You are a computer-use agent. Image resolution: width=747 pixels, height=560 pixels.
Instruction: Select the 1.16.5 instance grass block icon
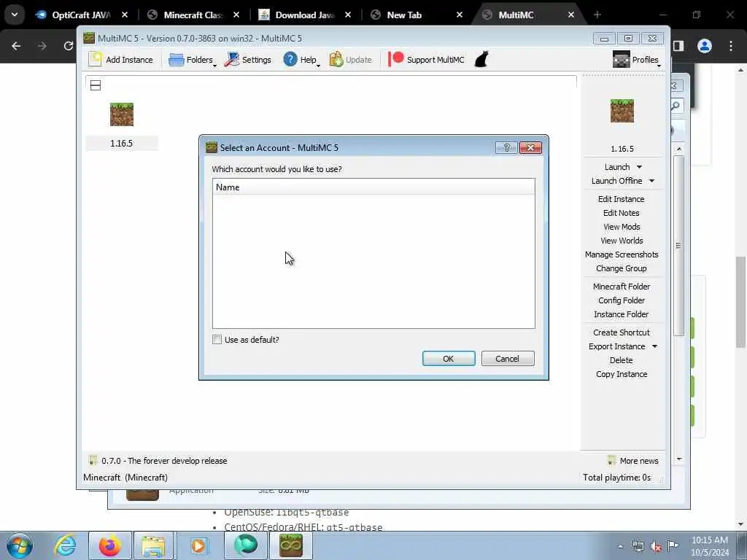[122, 114]
